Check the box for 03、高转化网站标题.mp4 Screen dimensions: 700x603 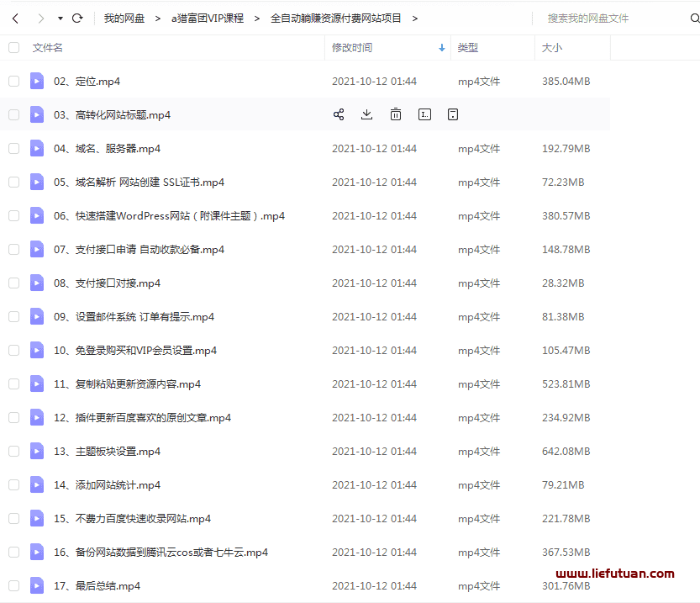pyautogui.click(x=13, y=114)
